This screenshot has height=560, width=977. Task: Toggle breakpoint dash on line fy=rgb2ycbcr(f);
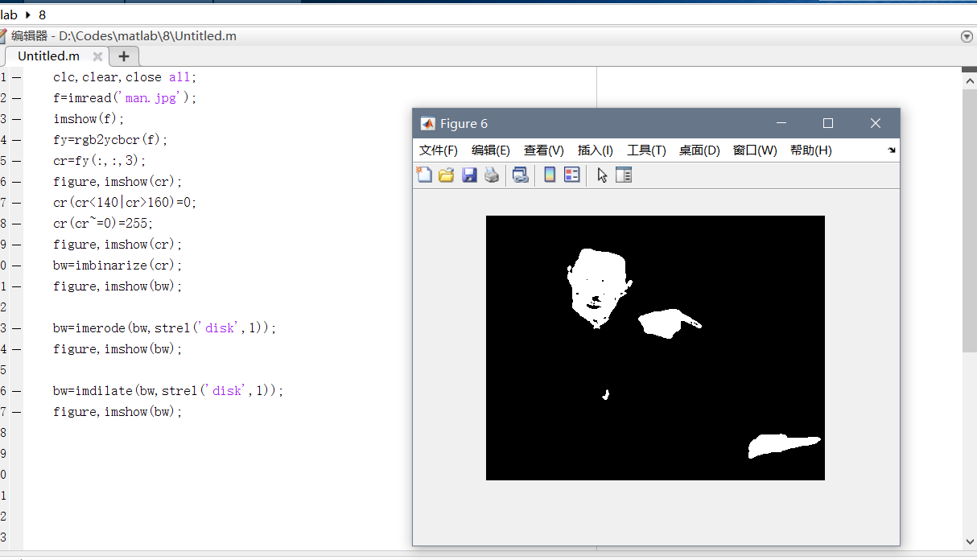[x=16, y=139]
